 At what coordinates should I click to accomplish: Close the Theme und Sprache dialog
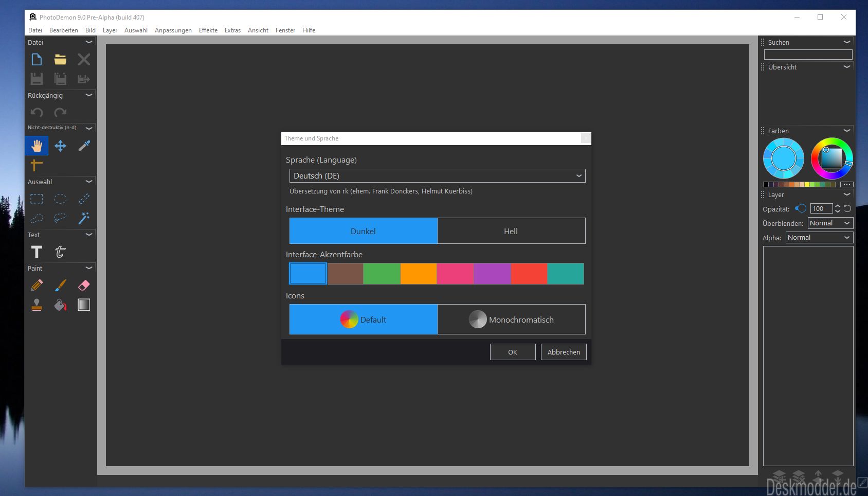(x=585, y=138)
